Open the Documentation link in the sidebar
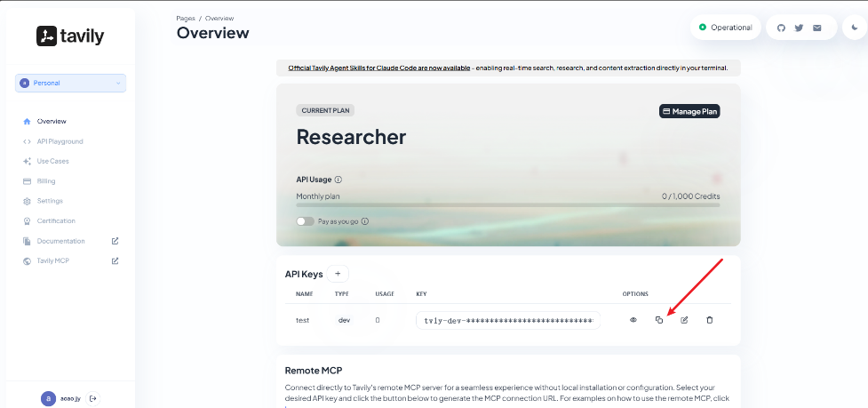 61,242
